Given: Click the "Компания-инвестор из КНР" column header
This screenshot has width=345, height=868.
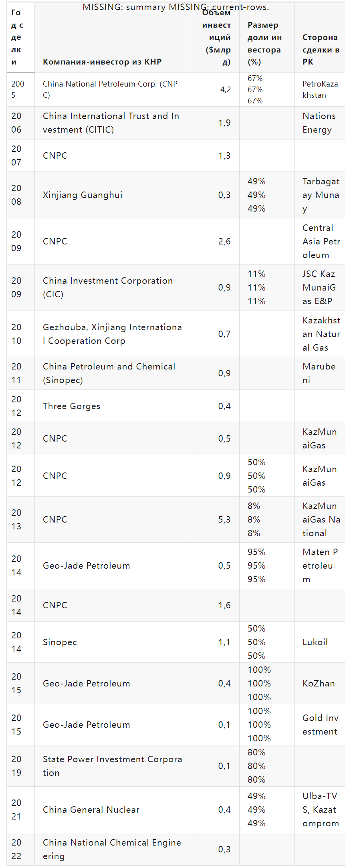Looking at the screenshot, I should point(102,62).
